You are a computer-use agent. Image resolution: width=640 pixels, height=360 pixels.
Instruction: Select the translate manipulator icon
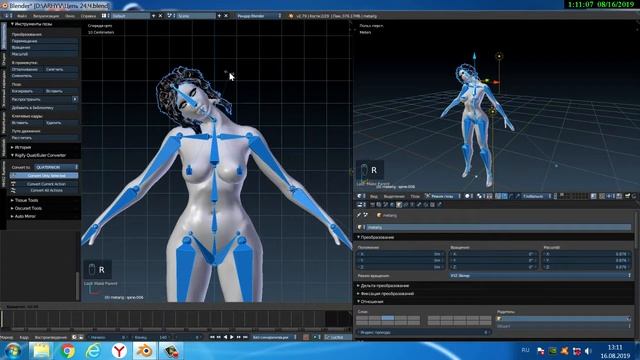point(504,196)
